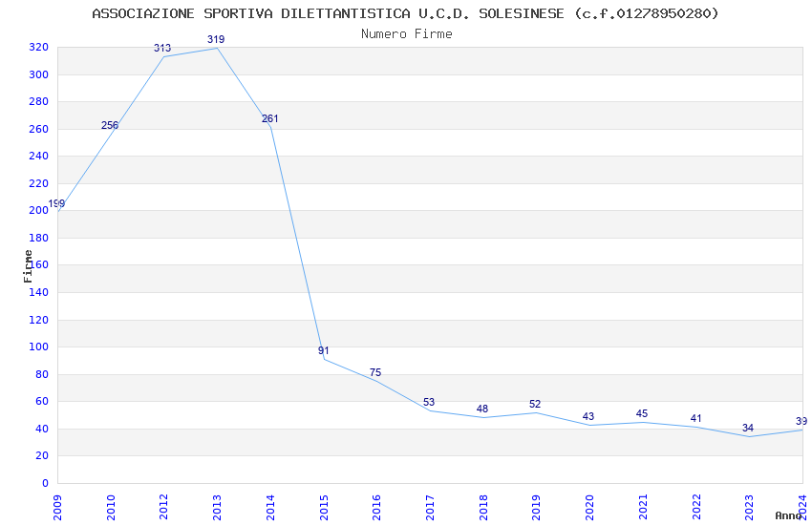Click the data label 48
This screenshot has height=525, width=812.
tap(482, 409)
